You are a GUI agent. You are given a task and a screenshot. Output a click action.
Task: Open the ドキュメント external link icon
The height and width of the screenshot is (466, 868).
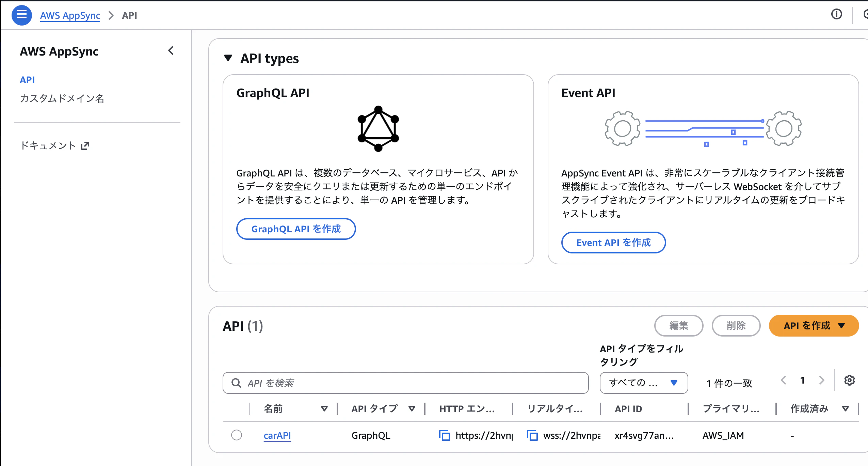point(85,146)
